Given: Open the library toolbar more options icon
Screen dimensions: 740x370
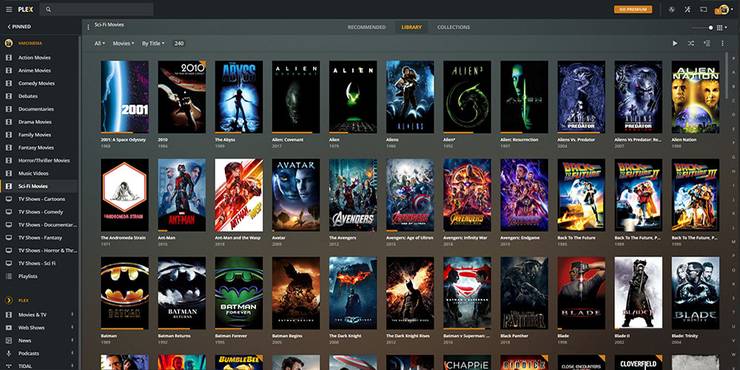Looking at the screenshot, I should (x=722, y=43).
